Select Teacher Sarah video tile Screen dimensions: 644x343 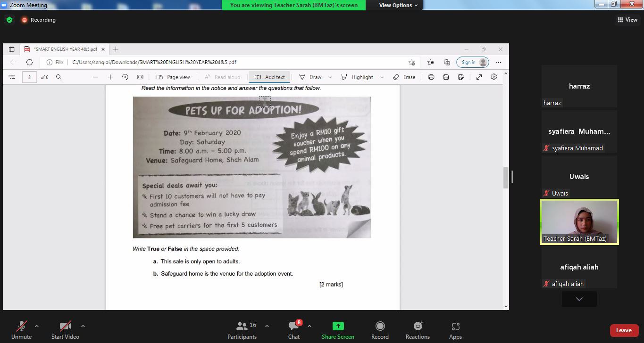coord(579,222)
